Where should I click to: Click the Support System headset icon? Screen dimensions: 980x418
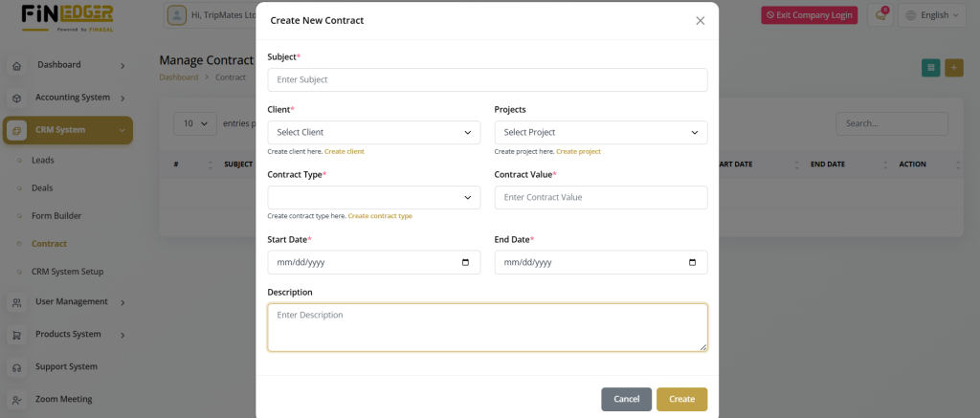tap(16, 367)
